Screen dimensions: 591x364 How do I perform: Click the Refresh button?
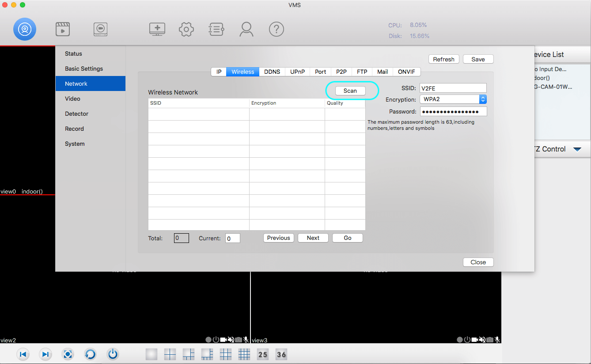[x=444, y=59]
